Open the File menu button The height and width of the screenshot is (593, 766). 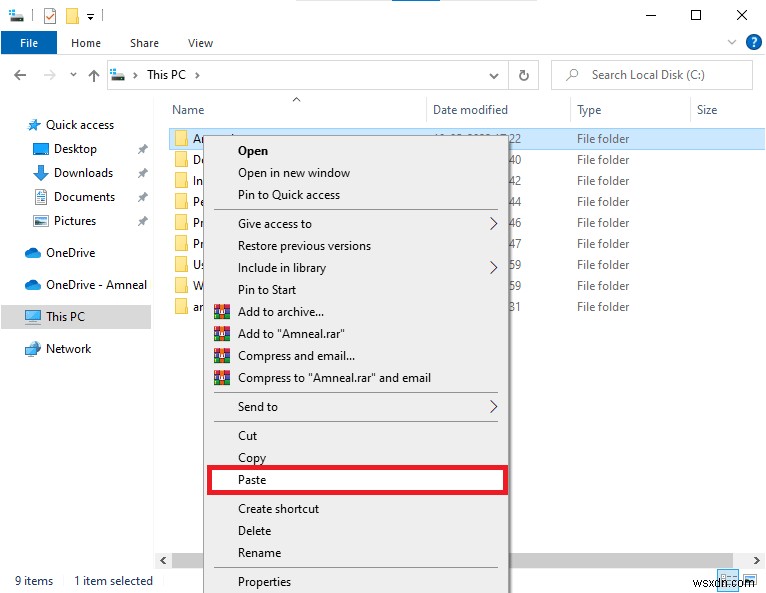29,43
